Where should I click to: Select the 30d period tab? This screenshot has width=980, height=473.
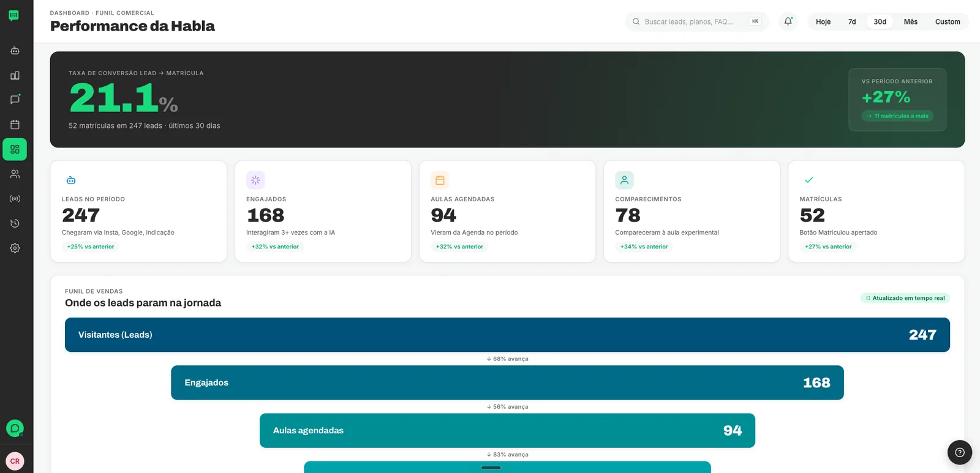(x=880, y=21)
